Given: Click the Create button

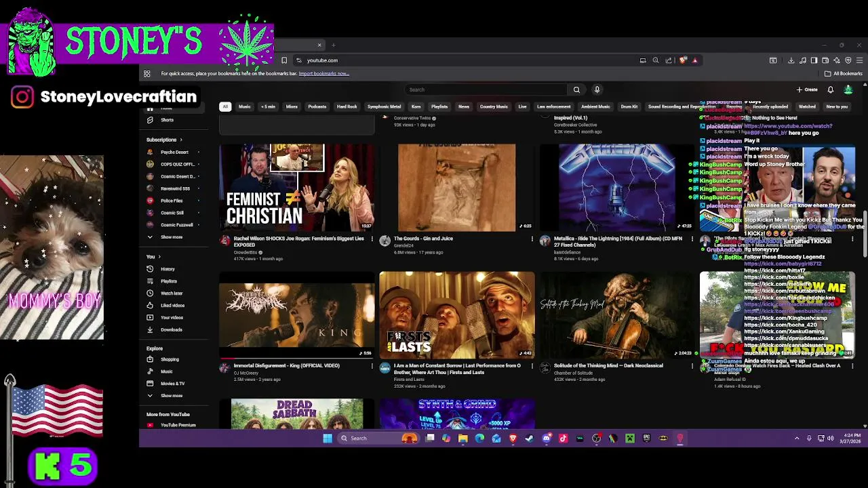Looking at the screenshot, I should (x=807, y=89).
